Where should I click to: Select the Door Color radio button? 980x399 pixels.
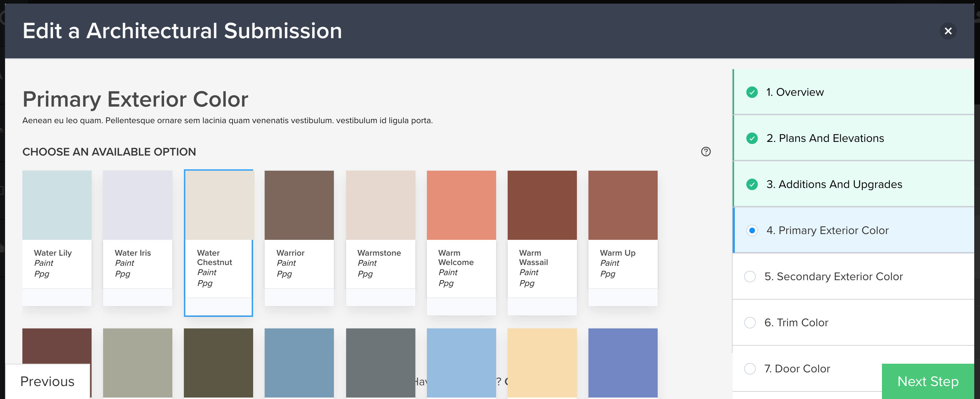pos(750,369)
